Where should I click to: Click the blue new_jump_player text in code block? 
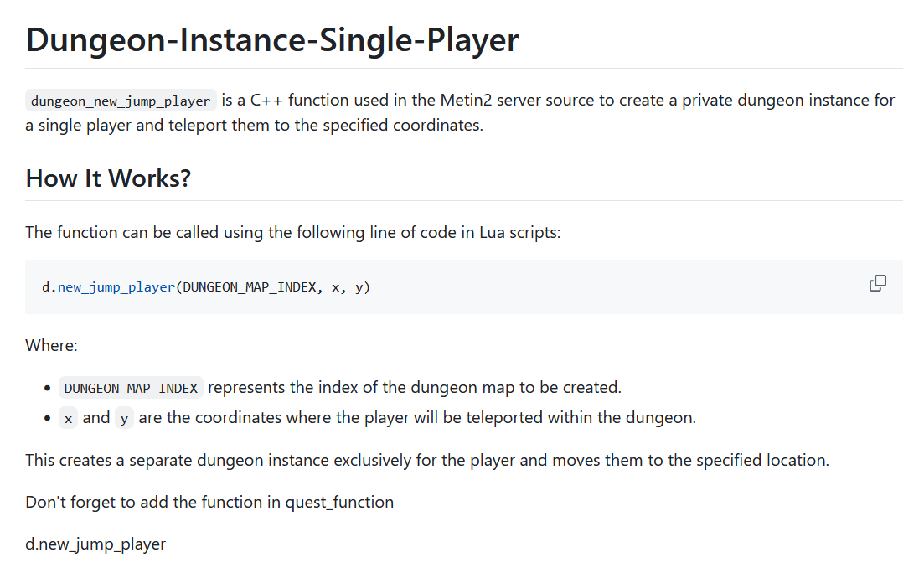tap(116, 287)
